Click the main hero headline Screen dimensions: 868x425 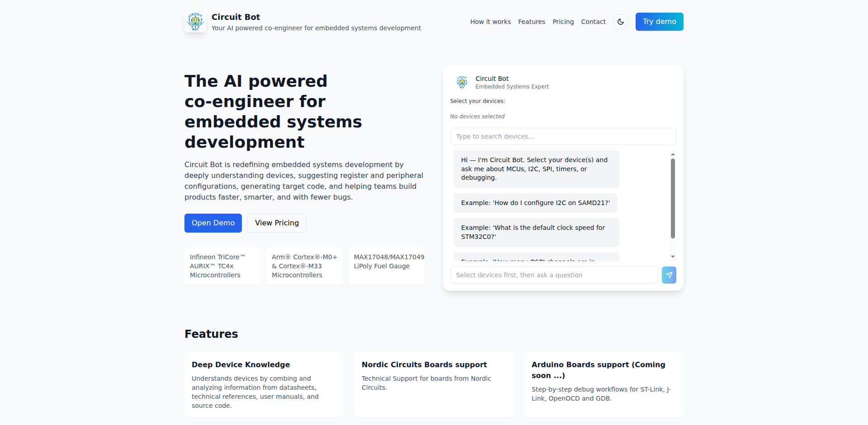coord(273,112)
